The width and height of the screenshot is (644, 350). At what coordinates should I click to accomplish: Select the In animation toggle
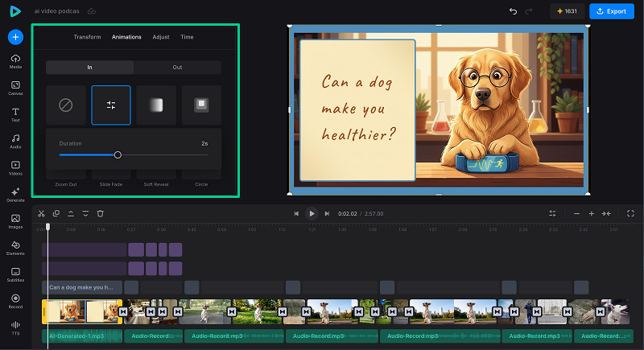[89, 68]
